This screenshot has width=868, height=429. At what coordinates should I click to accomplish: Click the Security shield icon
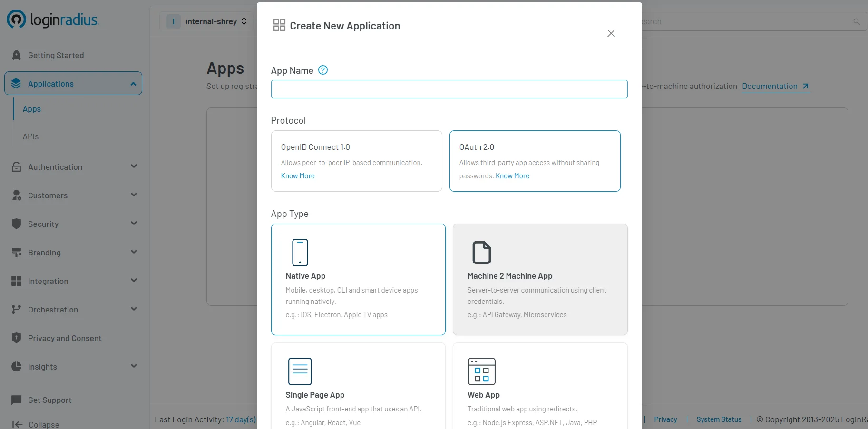16,224
